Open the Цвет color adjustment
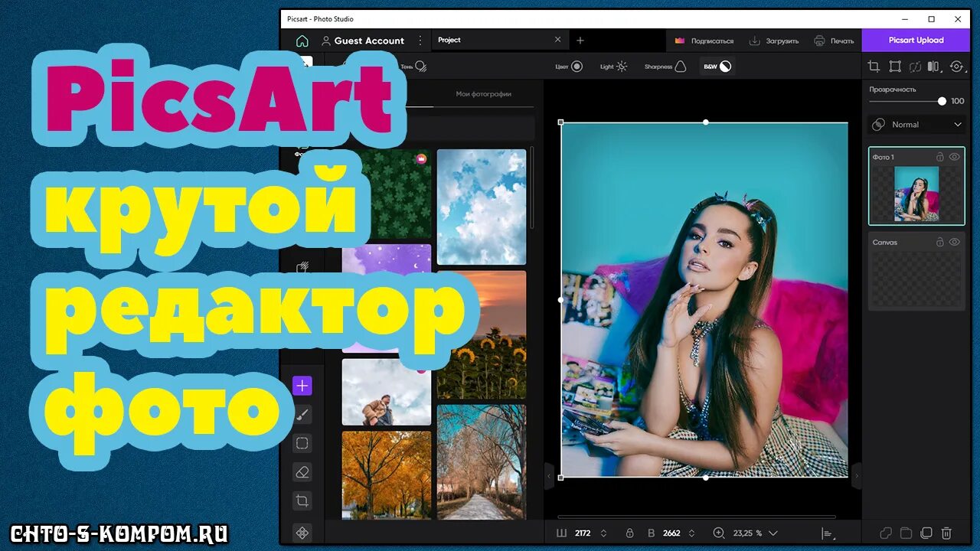This screenshot has height=551, width=980. click(569, 67)
